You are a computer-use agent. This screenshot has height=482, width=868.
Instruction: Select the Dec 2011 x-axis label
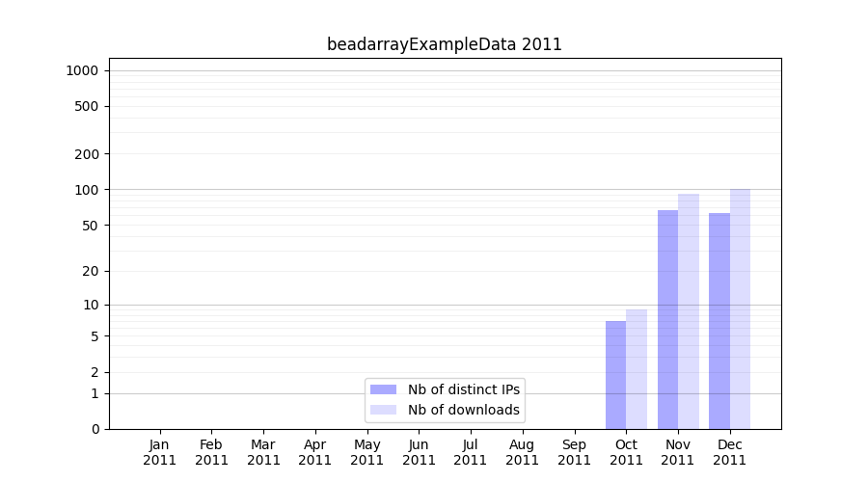730,452
